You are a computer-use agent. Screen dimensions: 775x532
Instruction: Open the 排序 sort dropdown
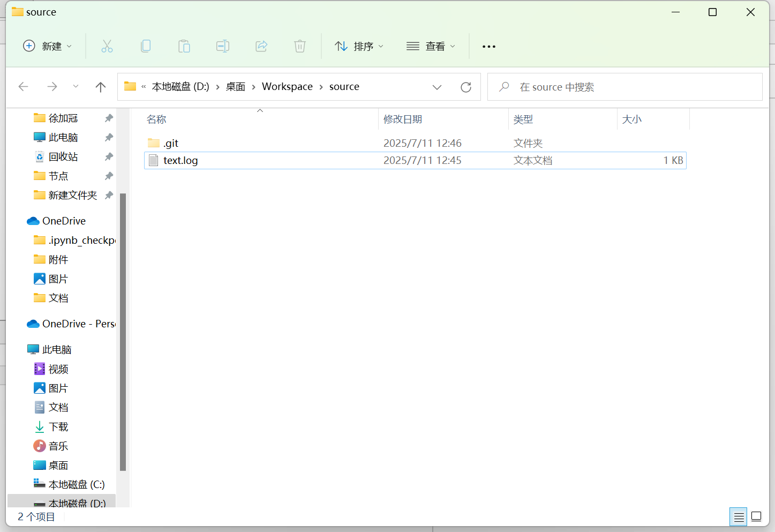click(359, 46)
